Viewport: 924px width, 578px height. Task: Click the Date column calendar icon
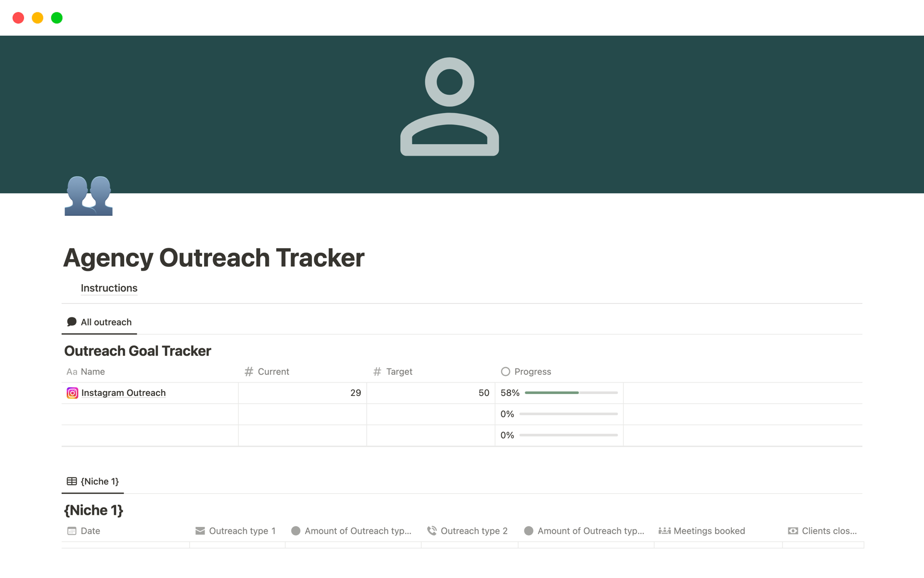pos(72,531)
